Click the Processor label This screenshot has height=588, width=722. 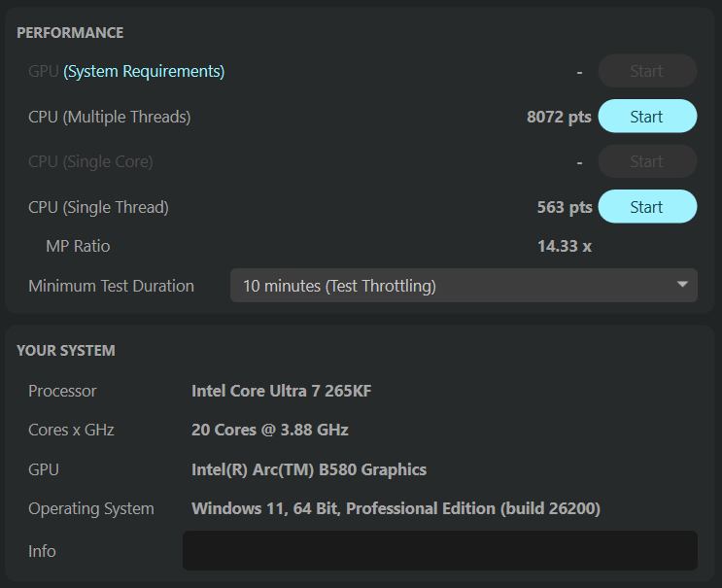pyautogui.click(x=62, y=391)
